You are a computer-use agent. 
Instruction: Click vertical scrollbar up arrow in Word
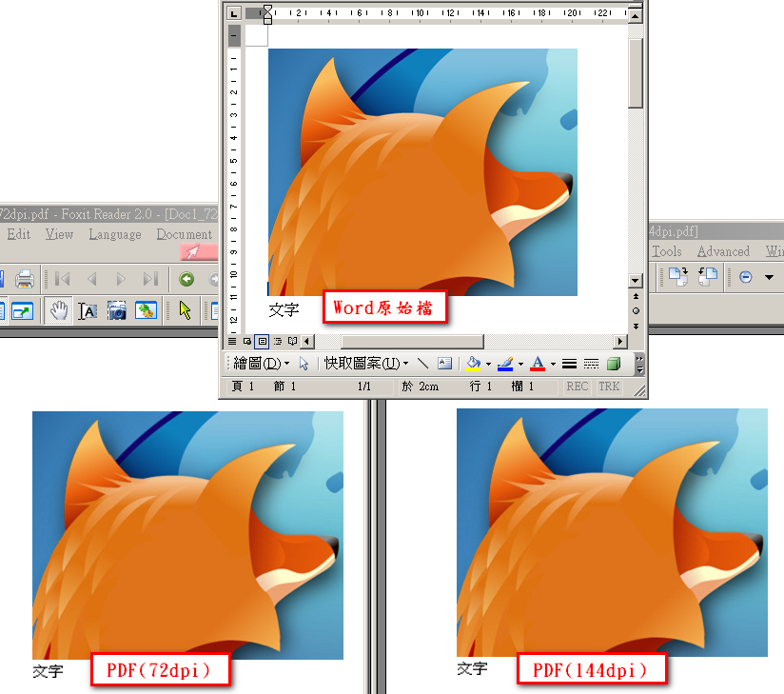point(636,16)
